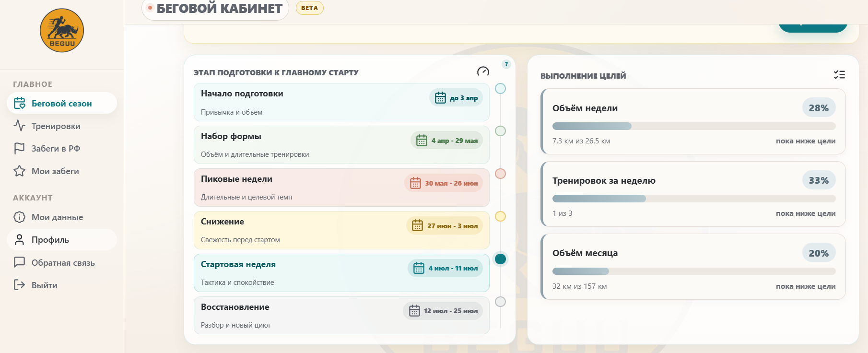The image size is (868, 353).
Task: Open Забеги в РФ page
Action: coord(62,148)
